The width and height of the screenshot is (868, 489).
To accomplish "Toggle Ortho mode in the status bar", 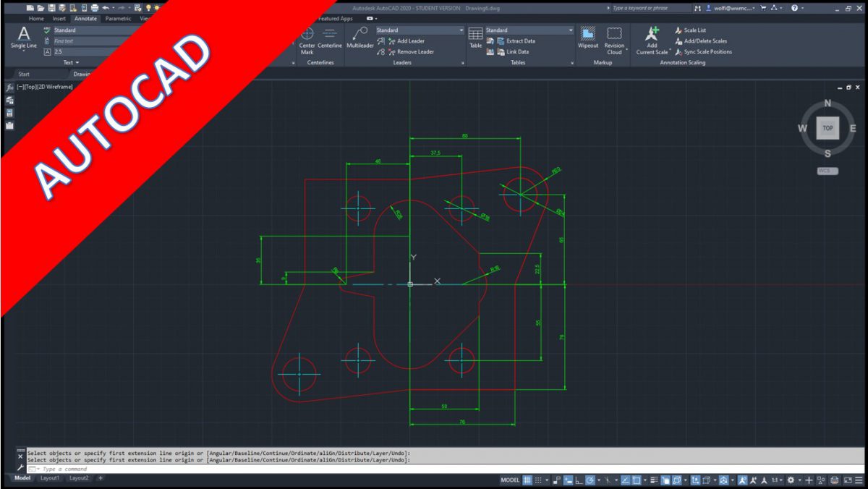I will coord(579,479).
